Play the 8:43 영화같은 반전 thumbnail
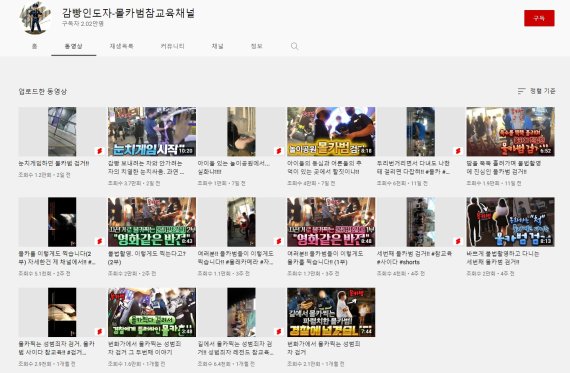Image resolution: width=570 pixels, height=373 pixels. point(152,222)
